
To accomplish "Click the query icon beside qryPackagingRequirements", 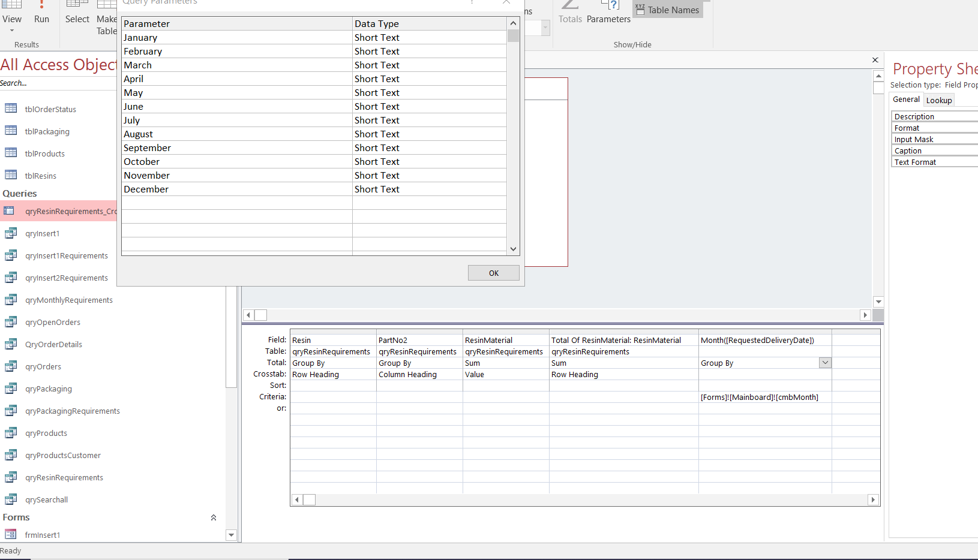I will pos(11,411).
